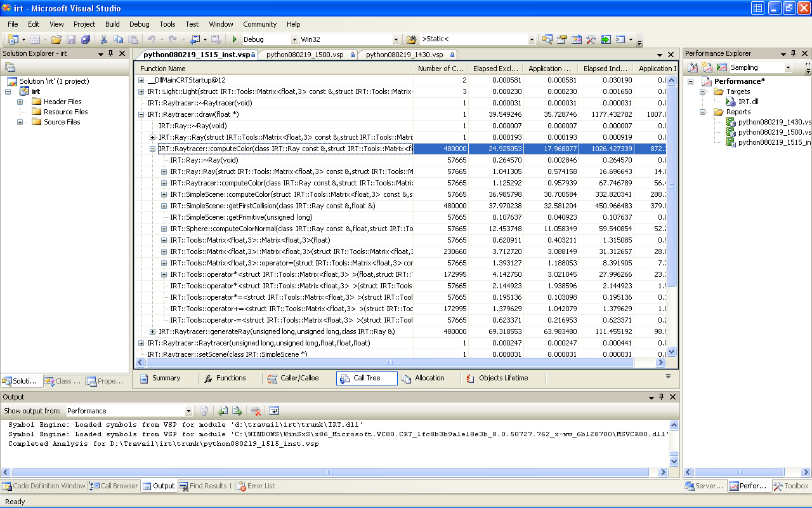Expand the Header Files folder

(20, 102)
